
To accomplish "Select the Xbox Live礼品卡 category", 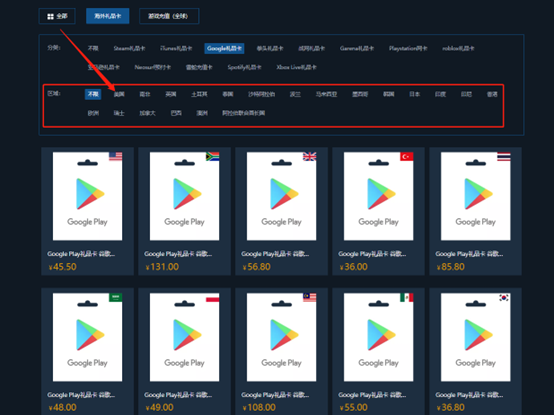I will tap(296, 67).
